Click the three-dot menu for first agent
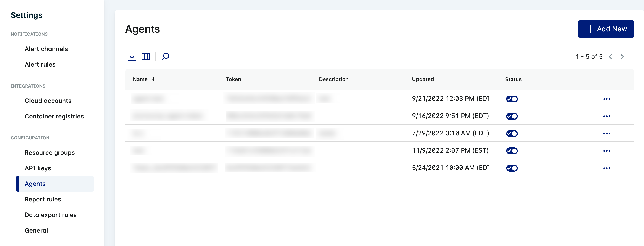The height and width of the screenshot is (246, 644). point(607,99)
